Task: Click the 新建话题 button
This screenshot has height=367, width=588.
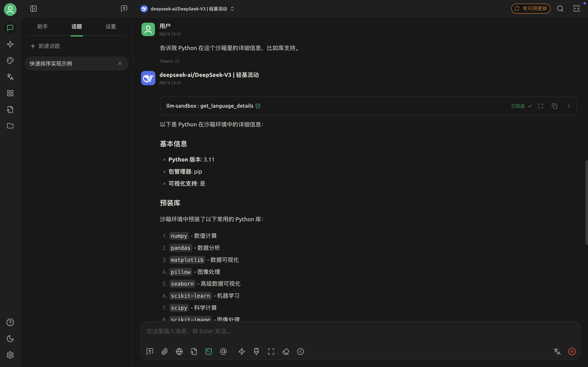Action: click(45, 46)
